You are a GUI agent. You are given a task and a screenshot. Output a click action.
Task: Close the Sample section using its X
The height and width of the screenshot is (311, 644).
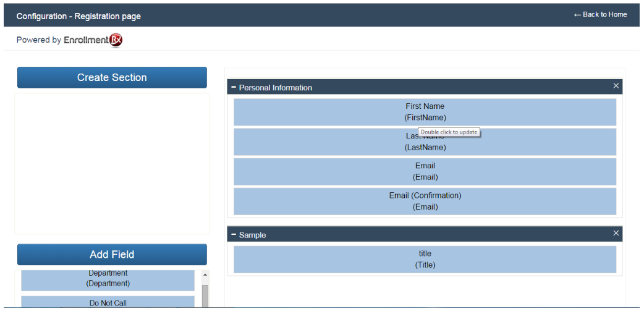coord(616,233)
